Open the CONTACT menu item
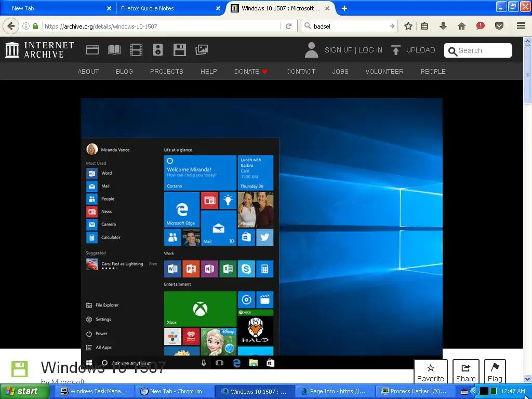The height and width of the screenshot is (399, 532). click(301, 72)
